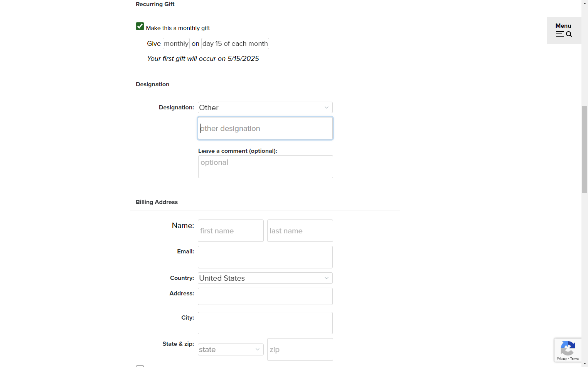This screenshot has width=588, height=367.
Task: Click the 'State & zip:' label
Action: [178, 344]
